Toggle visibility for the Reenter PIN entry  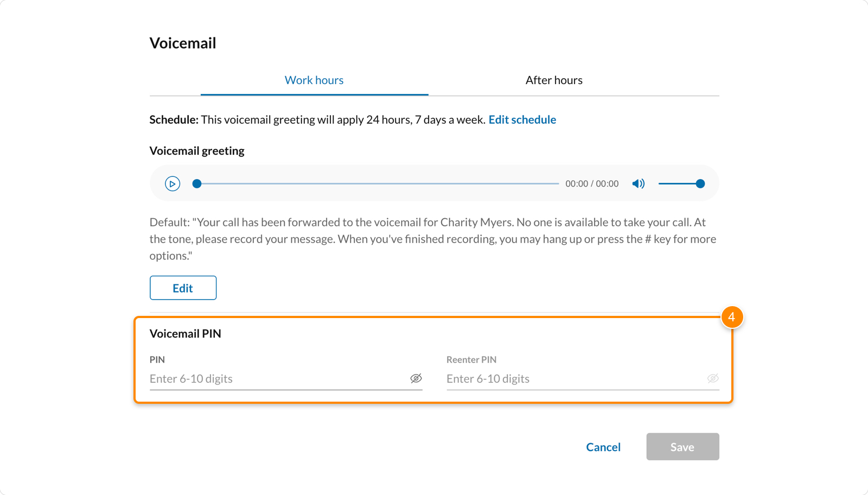click(713, 378)
